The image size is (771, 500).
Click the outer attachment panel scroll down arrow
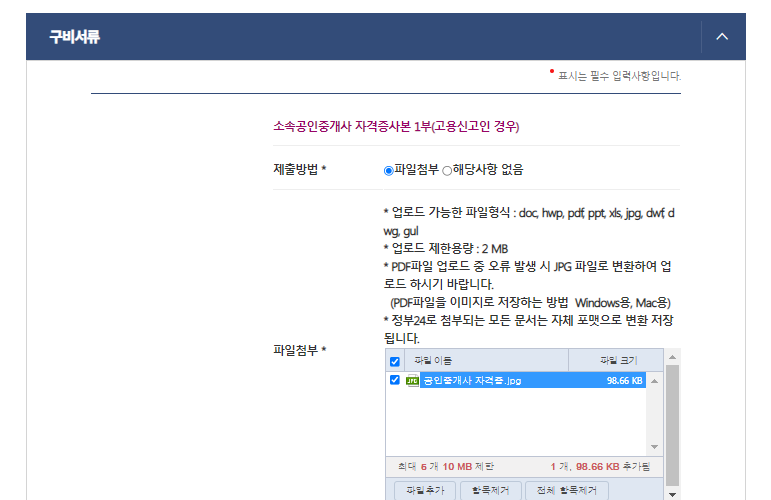point(672,495)
